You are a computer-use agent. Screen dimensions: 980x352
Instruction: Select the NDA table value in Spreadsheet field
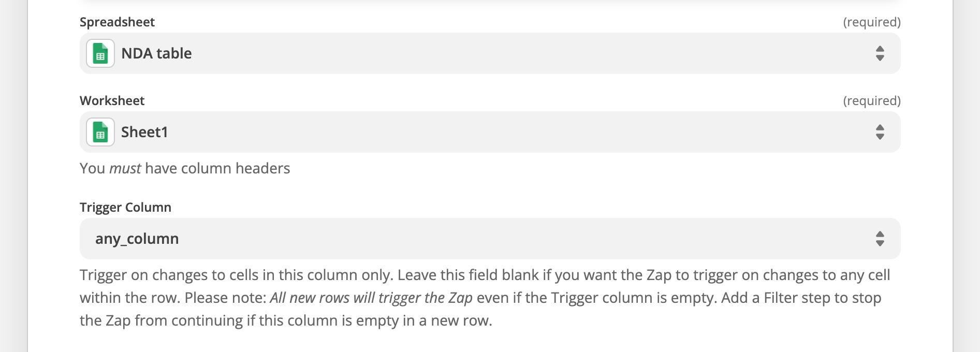pos(156,53)
